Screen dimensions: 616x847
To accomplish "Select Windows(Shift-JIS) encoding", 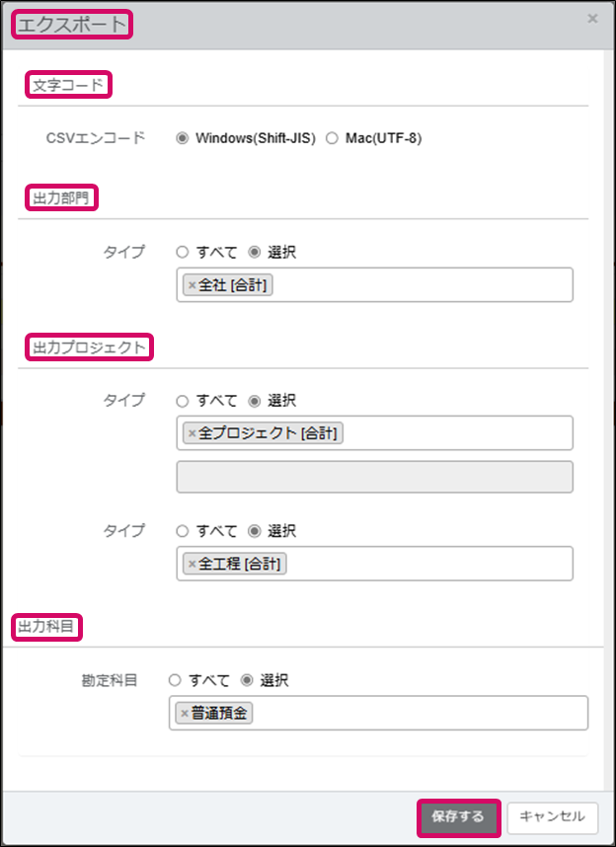I will pyautogui.click(x=182, y=138).
